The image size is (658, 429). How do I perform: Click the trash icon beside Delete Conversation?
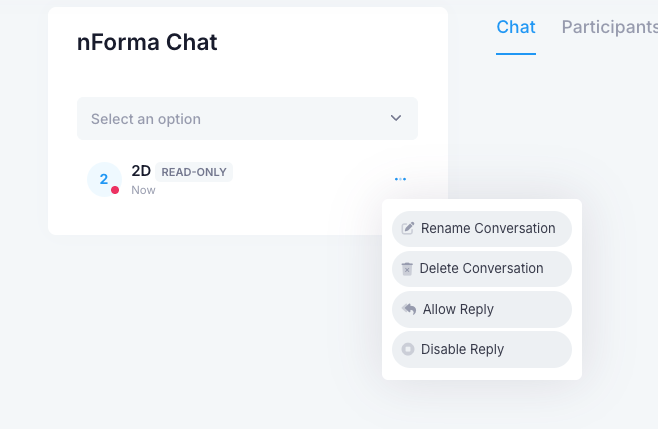click(x=407, y=268)
